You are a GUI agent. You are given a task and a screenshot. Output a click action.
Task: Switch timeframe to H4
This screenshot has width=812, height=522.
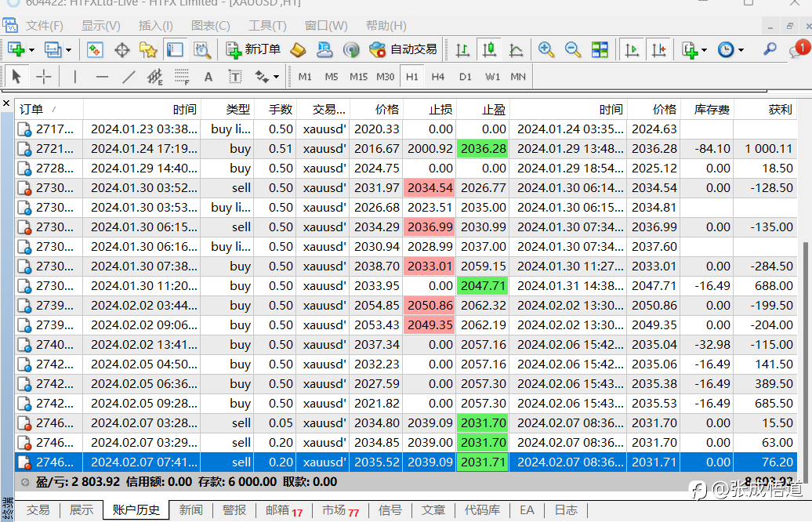point(438,77)
